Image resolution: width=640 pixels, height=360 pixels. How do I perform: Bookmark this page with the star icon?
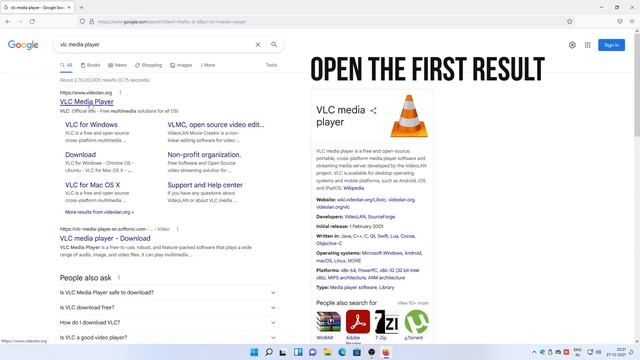pyautogui.click(x=569, y=21)
